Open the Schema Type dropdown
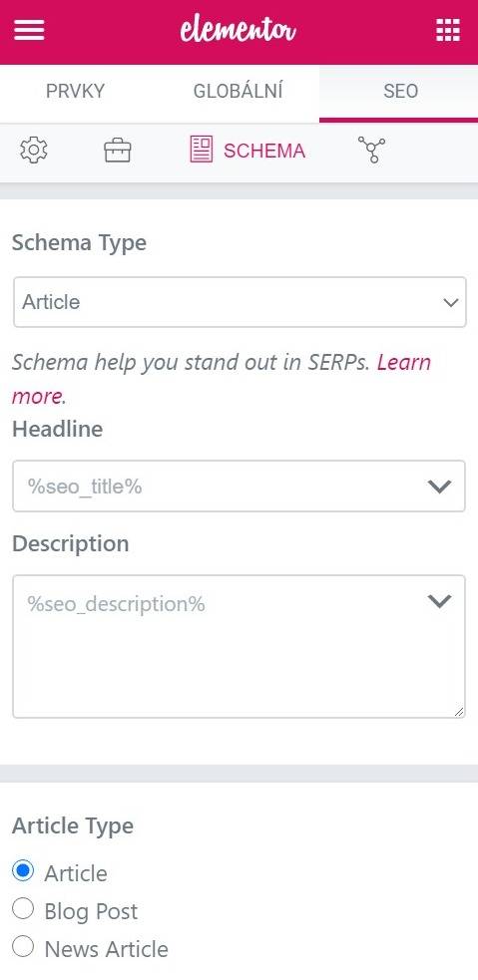This screenshot has width=478, height=980. tap(239, 302)
